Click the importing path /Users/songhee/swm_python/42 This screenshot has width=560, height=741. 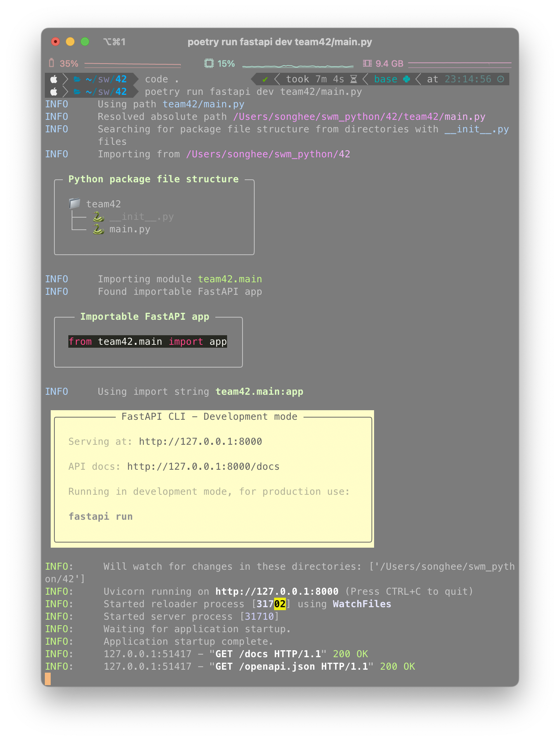268,154
